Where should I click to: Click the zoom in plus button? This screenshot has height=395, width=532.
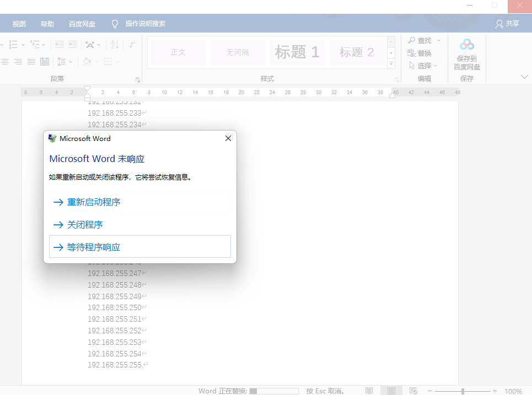pos(495,391)
